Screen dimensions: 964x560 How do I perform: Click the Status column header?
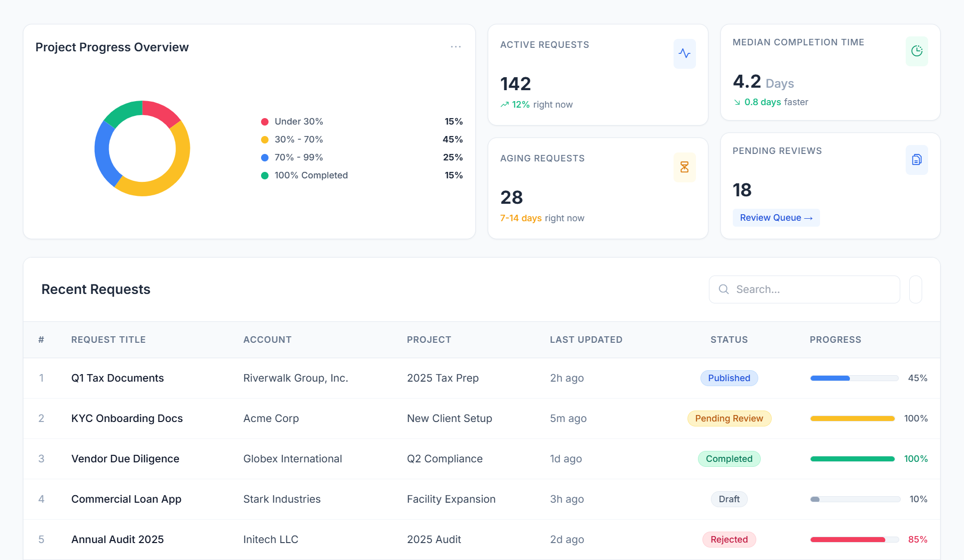(729, 340)
